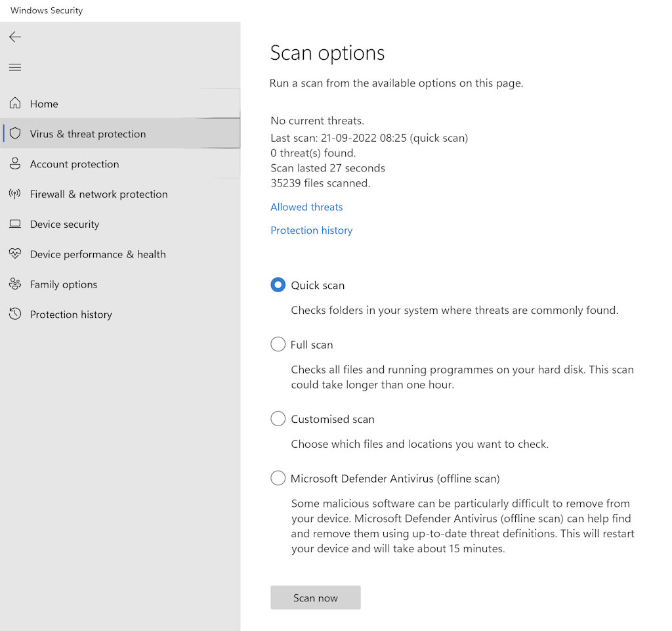Click the offline scan description paragraph
Screen dimensions: 672x631
coord(463,526)
